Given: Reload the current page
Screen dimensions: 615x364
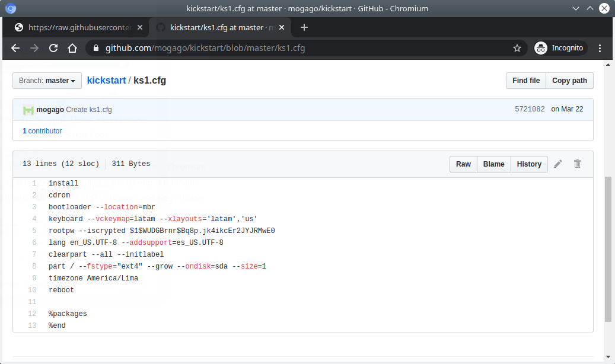Looking at the screenshot, I should pos(53,48).
